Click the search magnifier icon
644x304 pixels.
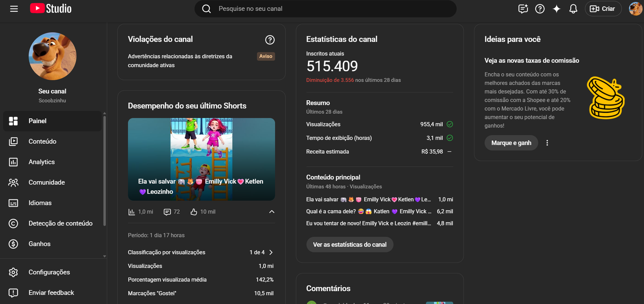(206, 8)
